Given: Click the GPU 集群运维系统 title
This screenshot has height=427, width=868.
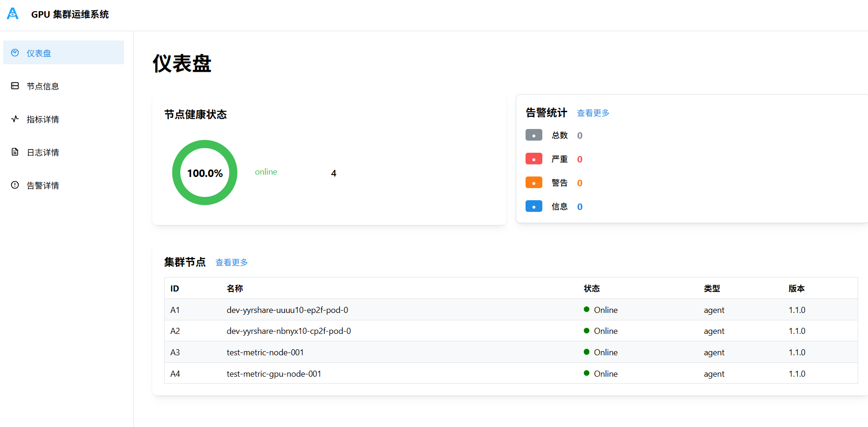Looking at the screenshot, I should click(x=70, y=14).
